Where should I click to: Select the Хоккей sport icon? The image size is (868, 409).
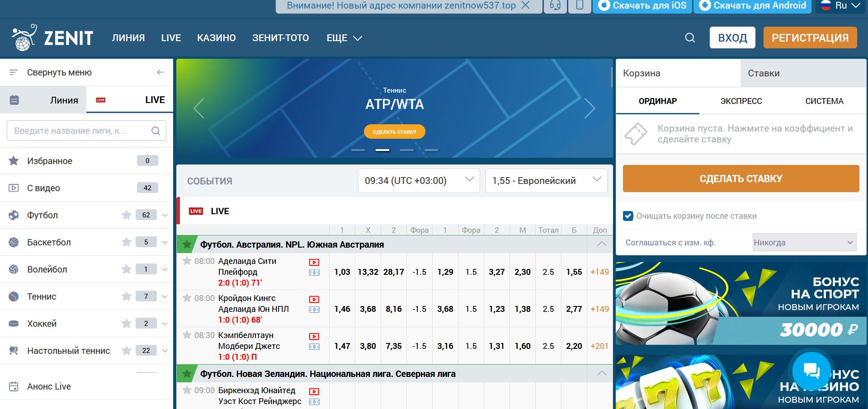[13, 324]
